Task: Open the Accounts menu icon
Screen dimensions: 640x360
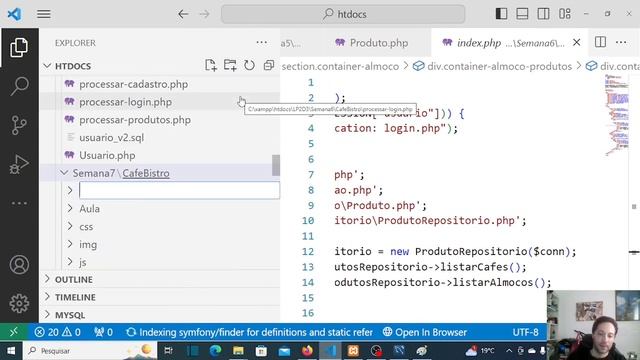Action: [19, 265]
